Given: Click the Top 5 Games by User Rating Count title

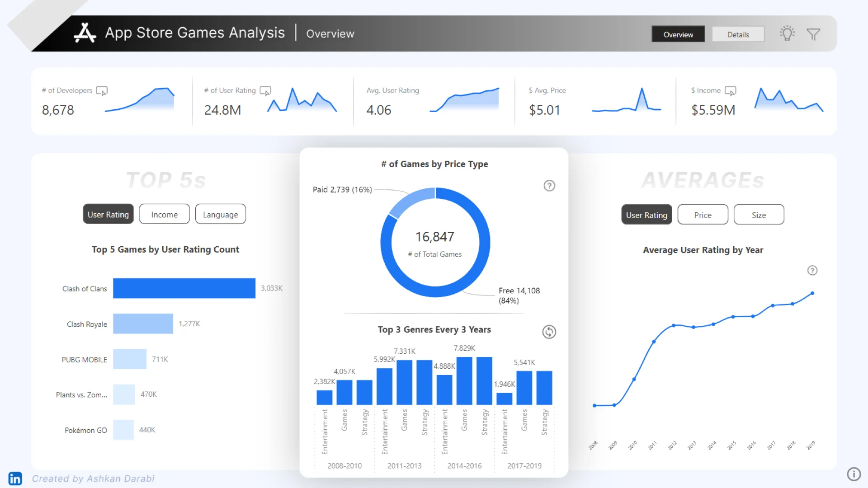Looking at the screenshot, I should coord(165,249).
